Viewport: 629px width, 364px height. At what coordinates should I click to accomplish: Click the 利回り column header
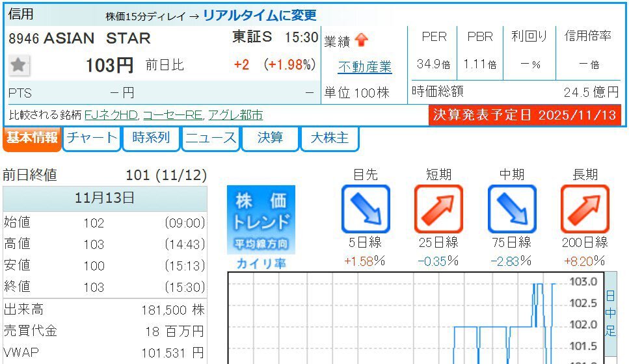529,36
